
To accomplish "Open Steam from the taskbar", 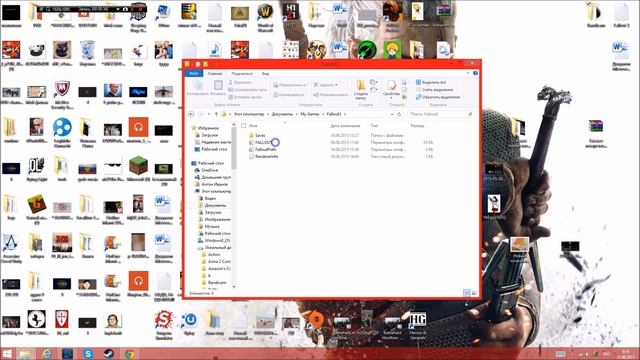I will tap(109, 354).
